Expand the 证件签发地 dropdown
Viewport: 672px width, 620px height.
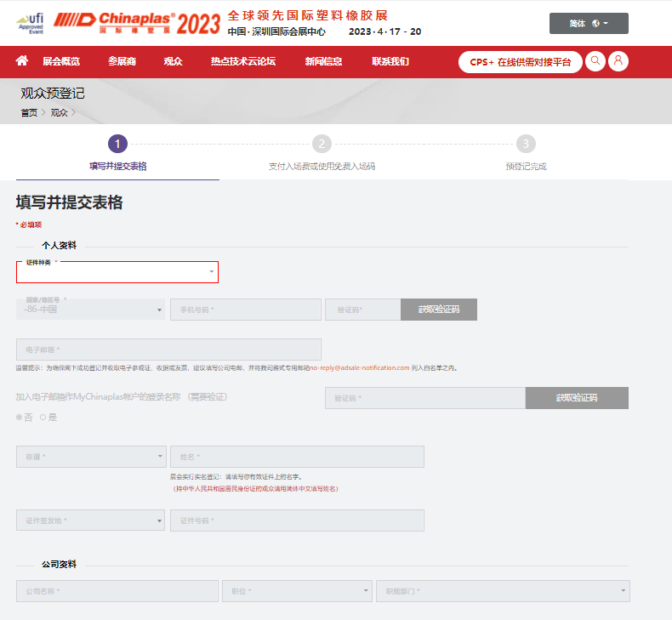tap(90, 520)
